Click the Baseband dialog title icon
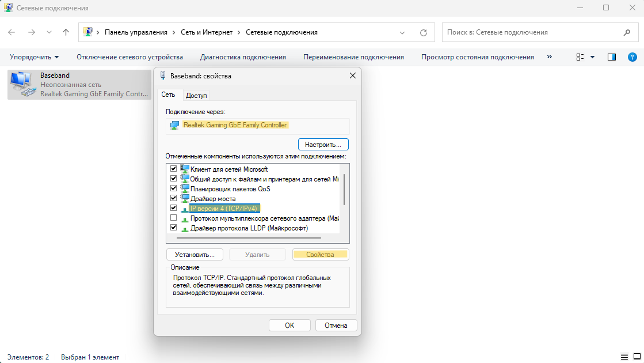 [163, 75]
